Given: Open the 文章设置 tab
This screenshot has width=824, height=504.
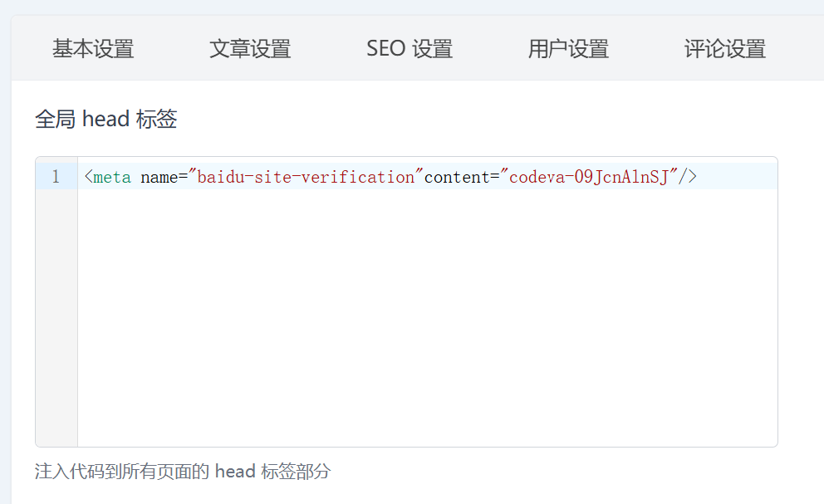Looking at the screenshot, I should (x=250, y=49).
